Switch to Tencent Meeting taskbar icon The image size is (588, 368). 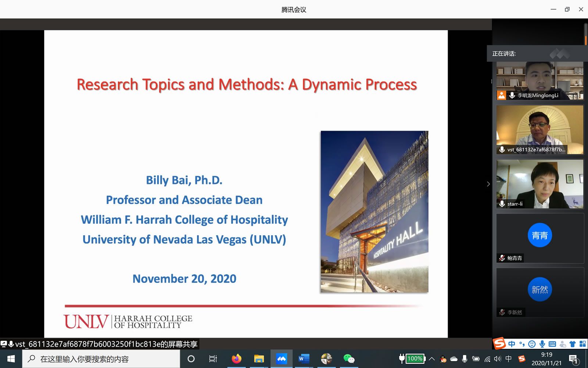coord(282,358)
